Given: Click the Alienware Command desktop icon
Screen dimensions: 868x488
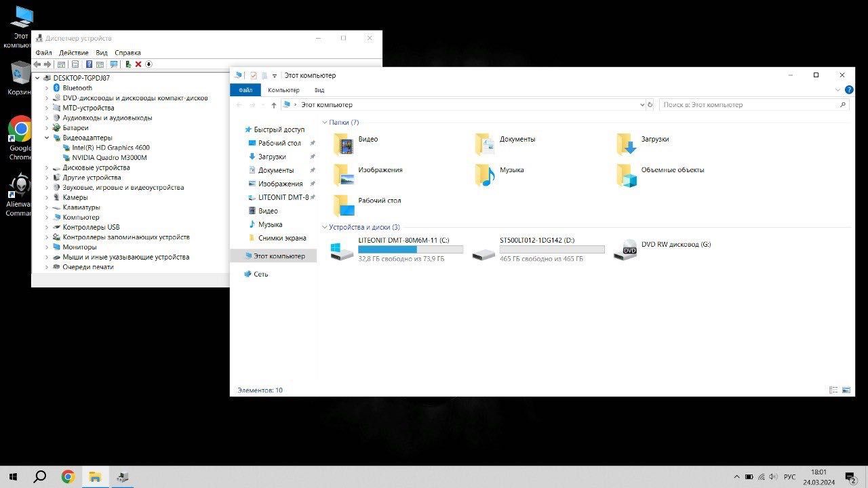Looking at the screenshot, I should coord(20,195).
